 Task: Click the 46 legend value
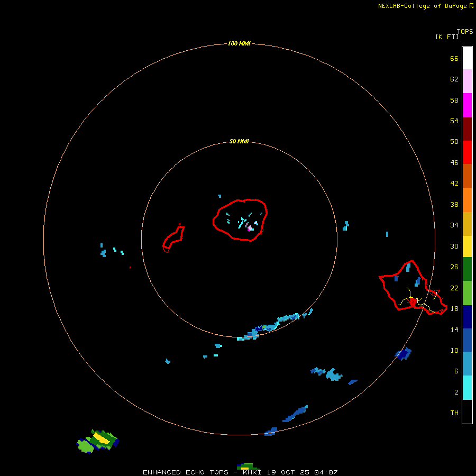coord(454,163)
